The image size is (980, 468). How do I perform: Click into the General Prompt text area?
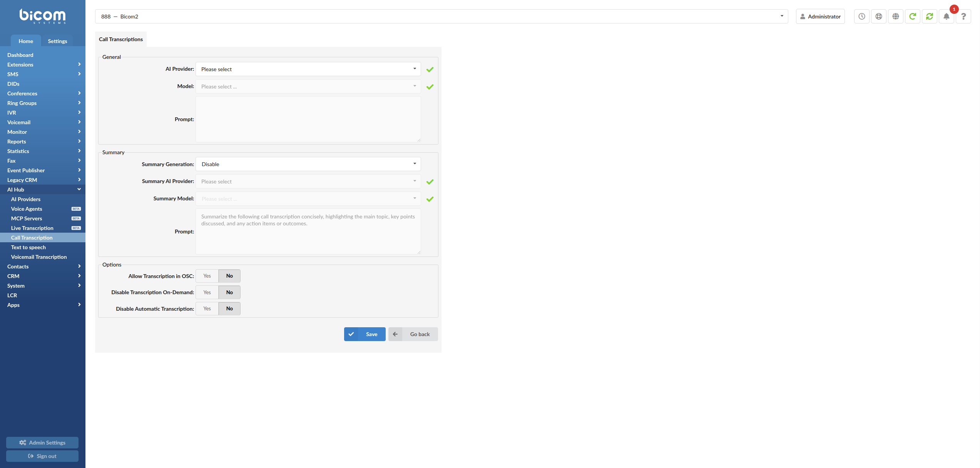coord(308,119)
